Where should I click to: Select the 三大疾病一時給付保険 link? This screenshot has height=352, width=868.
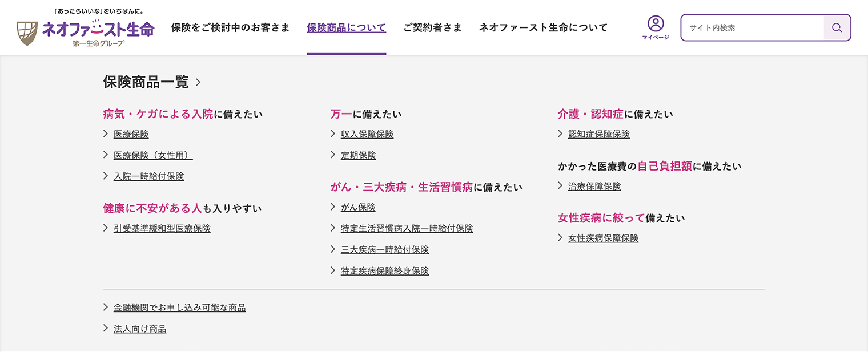[385, 249]
